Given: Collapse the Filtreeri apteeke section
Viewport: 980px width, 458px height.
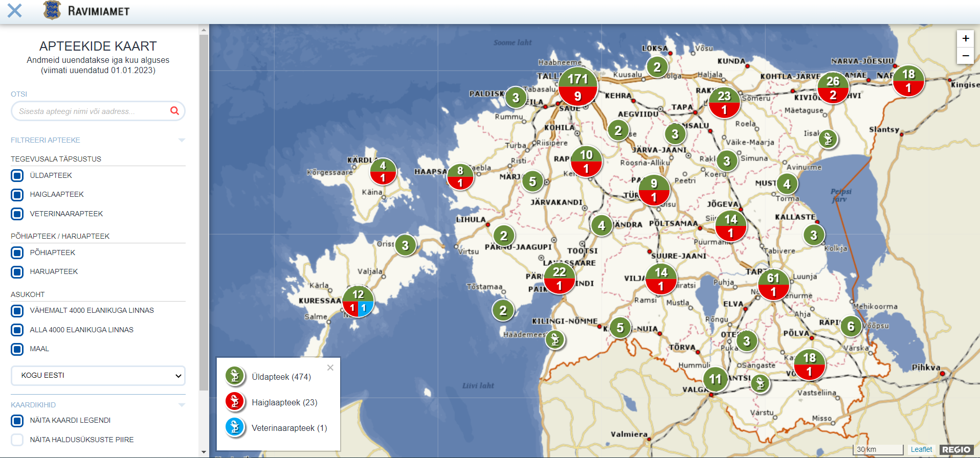Looking at the screenshot, I should (x=182, y=140).
